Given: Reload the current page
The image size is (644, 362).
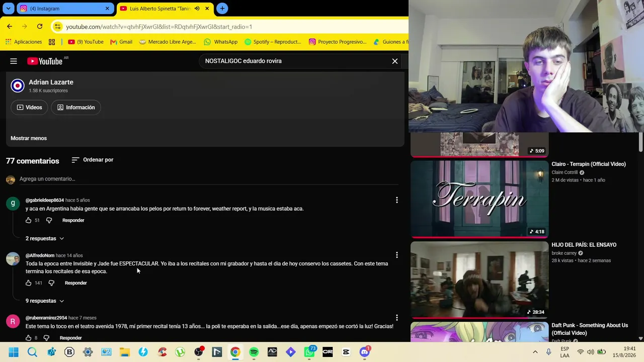Looking at the screenshot, I should (x=40, y=27).
